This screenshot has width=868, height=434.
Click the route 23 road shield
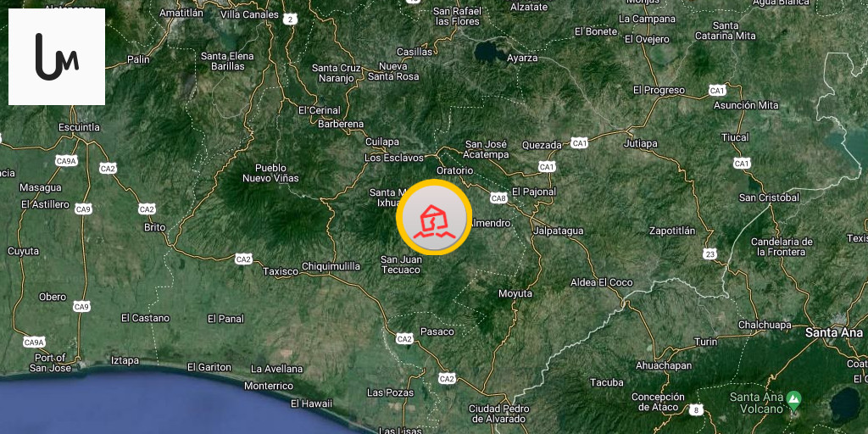click(x=710, y=254)
